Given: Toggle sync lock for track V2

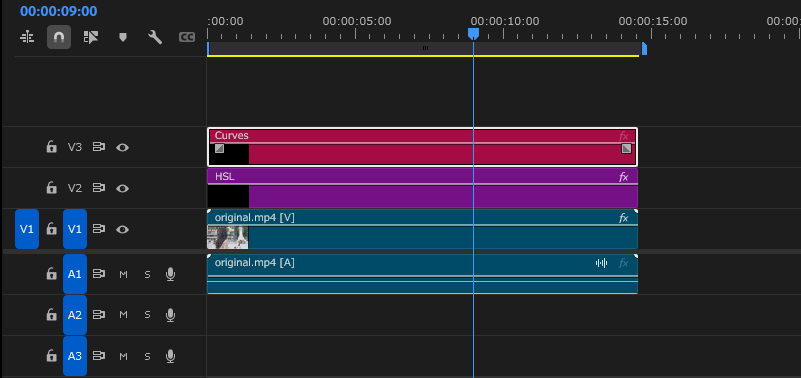Looking at the screenshot, I should [99, 188].
